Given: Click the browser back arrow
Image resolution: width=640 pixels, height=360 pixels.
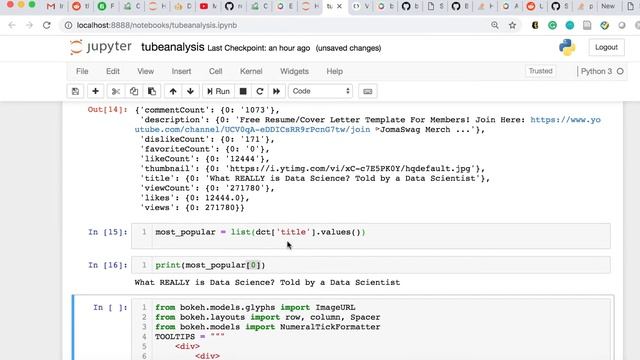Looking at the screenshot, I should click(x=12, y=25).
